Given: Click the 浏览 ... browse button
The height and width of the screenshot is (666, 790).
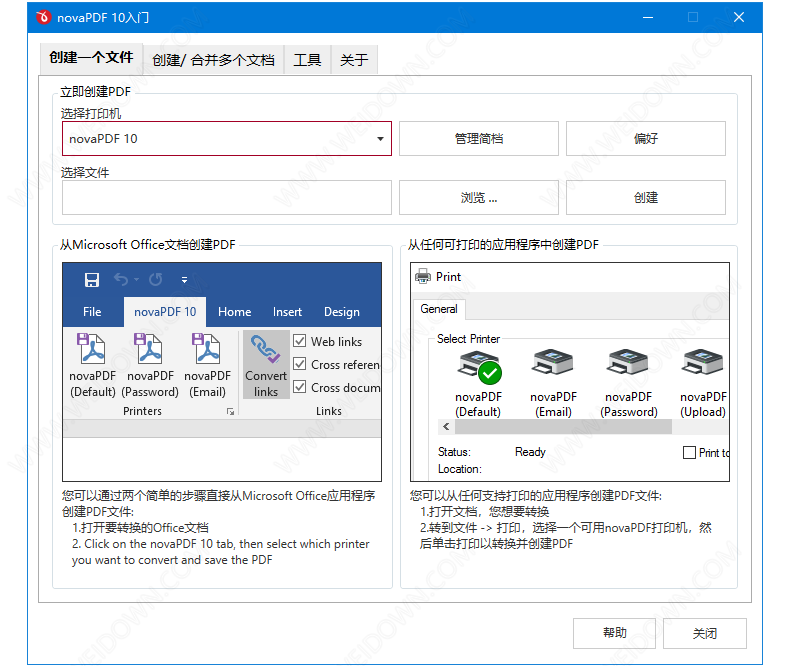Looking at the screenshot, I should coord(479,197).
